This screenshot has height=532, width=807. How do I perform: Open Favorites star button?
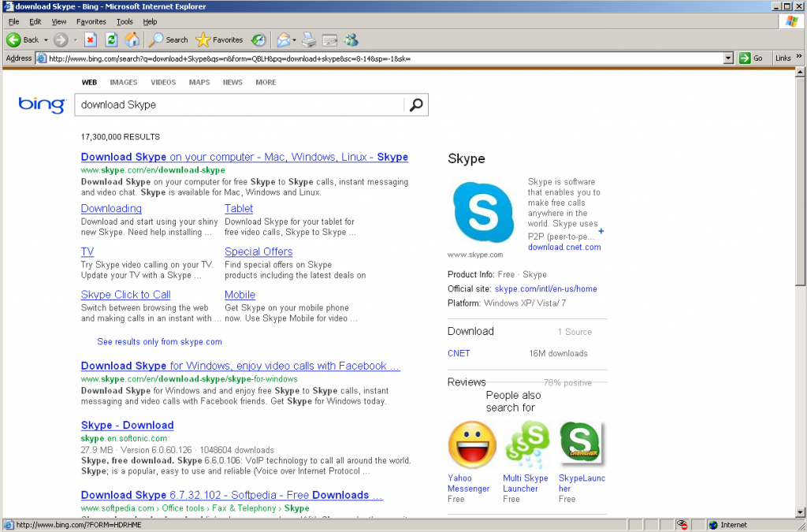[x=219, y=39]
